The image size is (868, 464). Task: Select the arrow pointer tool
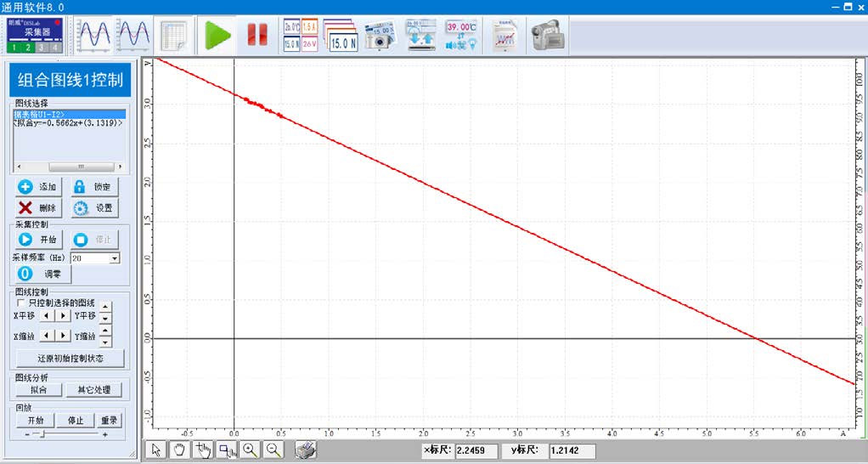pyautogui.click(x=155, y=450)
